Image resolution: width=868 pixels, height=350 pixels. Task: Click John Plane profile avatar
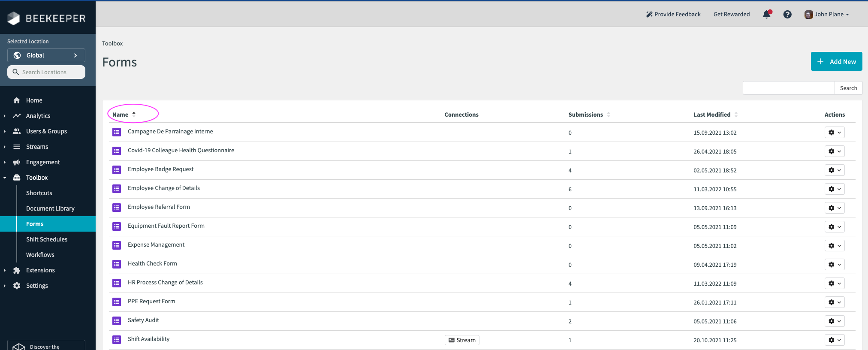[808, 15]
